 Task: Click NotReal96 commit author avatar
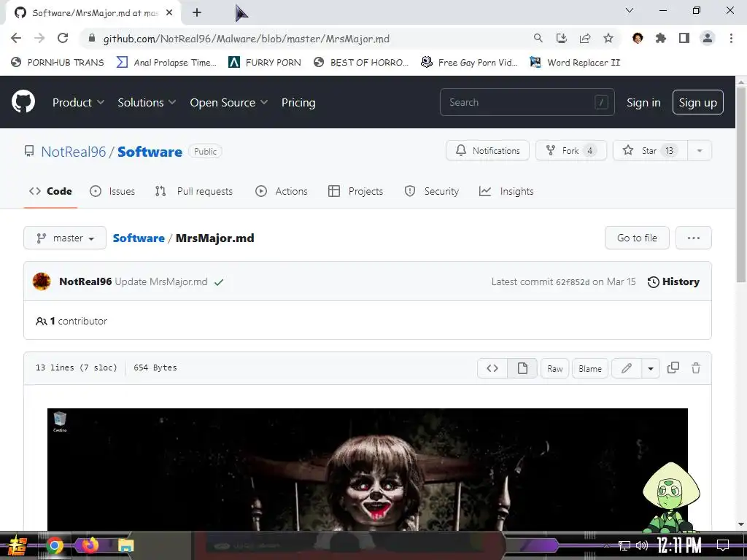tap(42, 281)
